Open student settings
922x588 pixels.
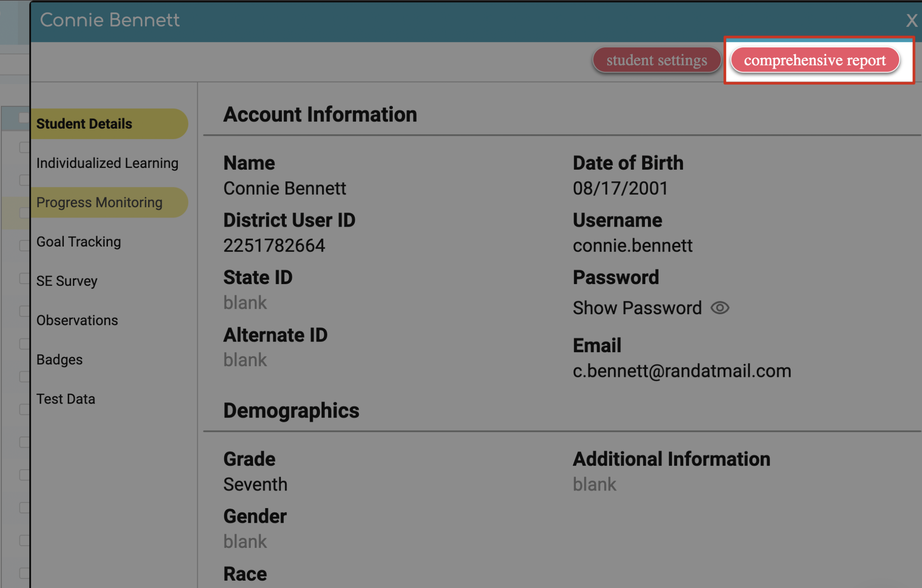tap(656, 60)
